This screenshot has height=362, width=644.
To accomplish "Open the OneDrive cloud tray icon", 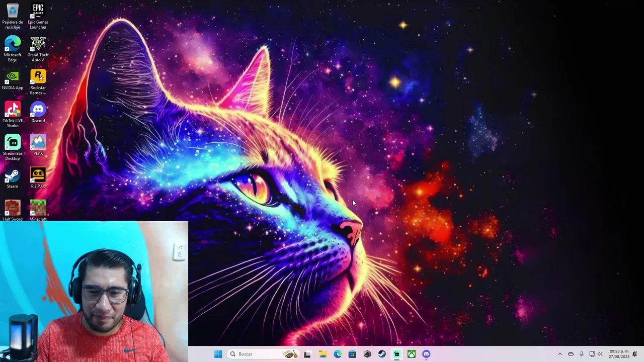I will point(571,354).
